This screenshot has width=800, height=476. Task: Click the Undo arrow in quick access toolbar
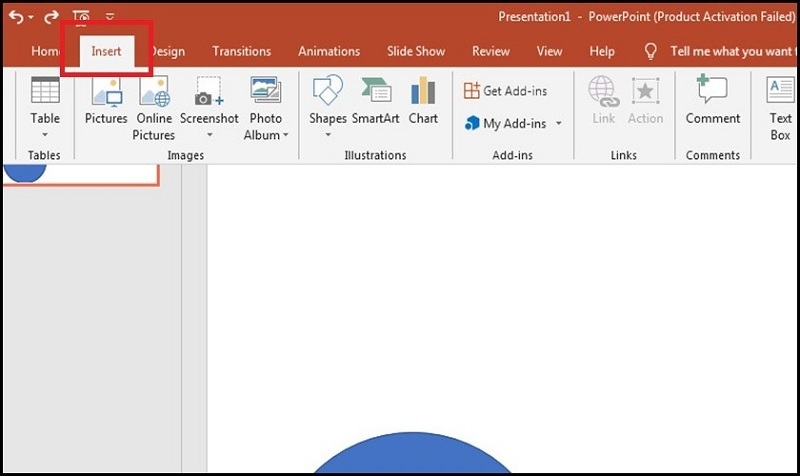[16, 17]
